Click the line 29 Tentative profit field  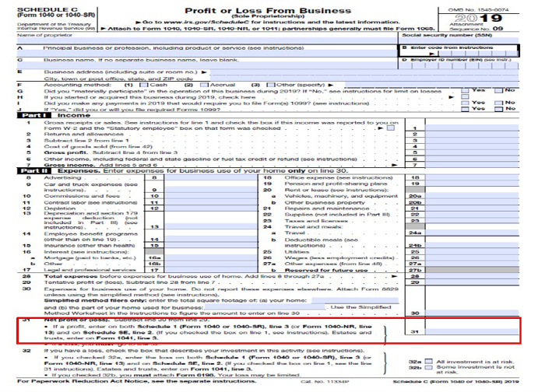473,282
